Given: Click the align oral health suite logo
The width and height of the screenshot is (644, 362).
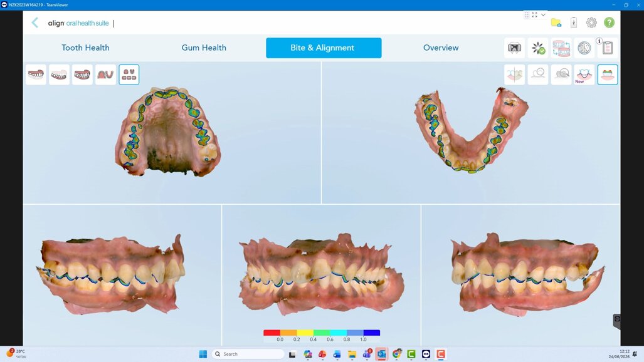Looking at the screenshot, I should (78, 23).
